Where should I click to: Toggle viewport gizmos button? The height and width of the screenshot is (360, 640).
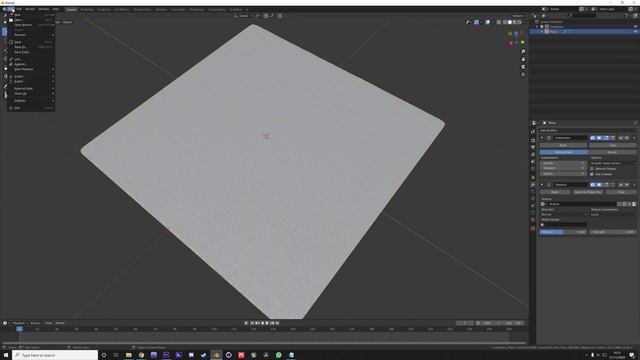click(476, 22)
